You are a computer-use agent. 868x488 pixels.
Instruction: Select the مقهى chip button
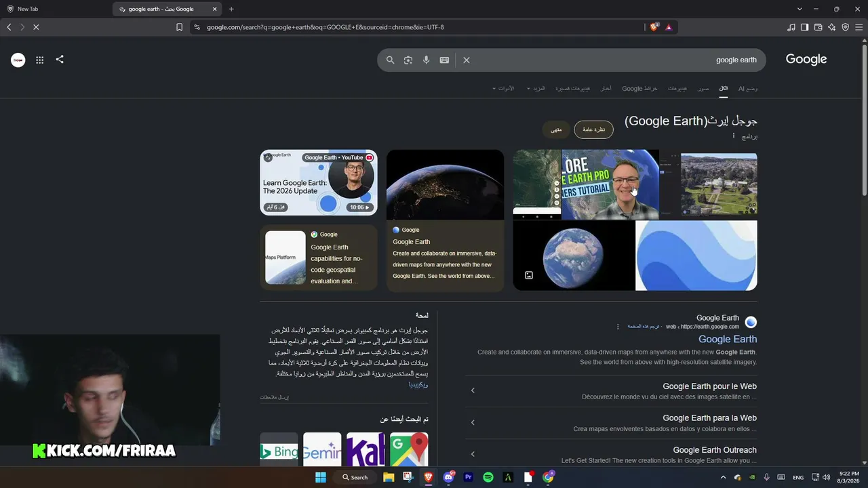pyautogui.click(x=556, y=129)
